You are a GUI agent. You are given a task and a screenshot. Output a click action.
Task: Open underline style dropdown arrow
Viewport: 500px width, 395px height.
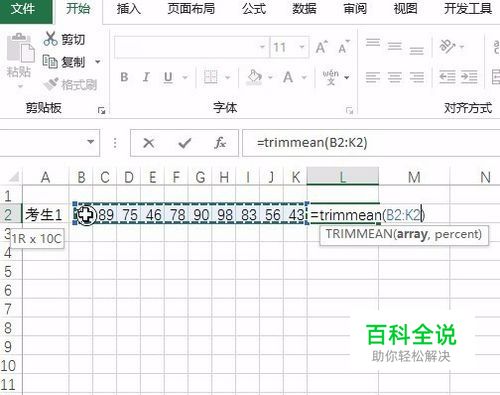pos(185,78)
